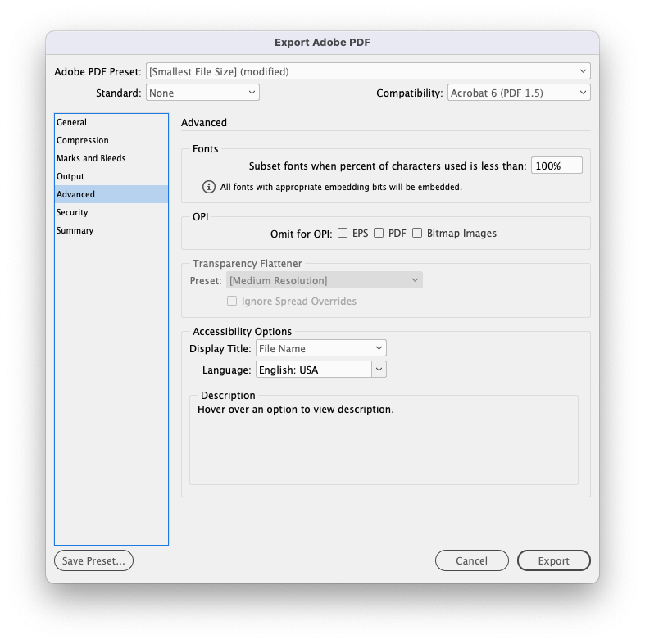Open the Adobe PDF Preset dropdown
This screenshot has height=644, width=645.
click(x=368, y=71)
